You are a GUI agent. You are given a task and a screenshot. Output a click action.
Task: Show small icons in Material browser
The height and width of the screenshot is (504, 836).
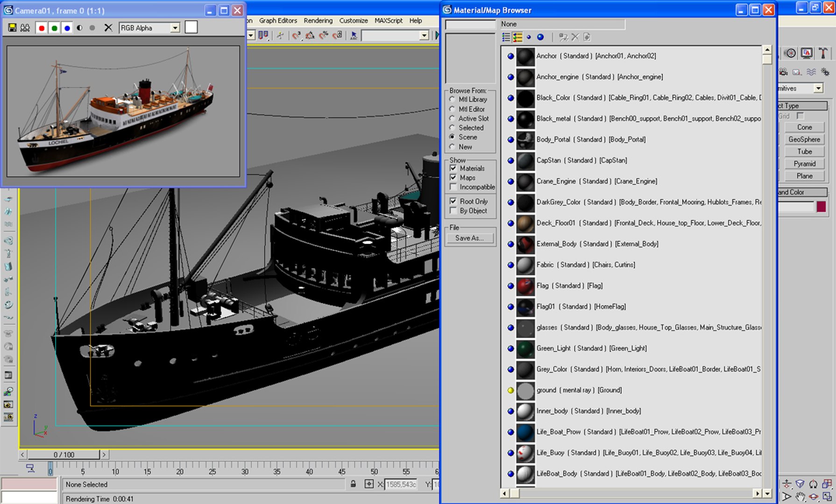pos(529,37)
